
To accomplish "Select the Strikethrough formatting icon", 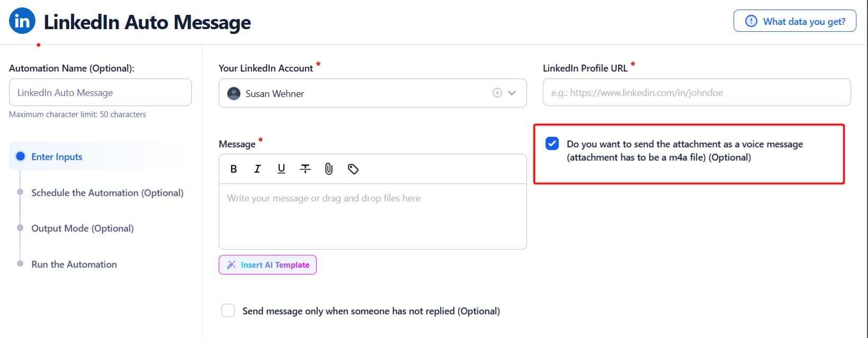I will click(305, 168).
